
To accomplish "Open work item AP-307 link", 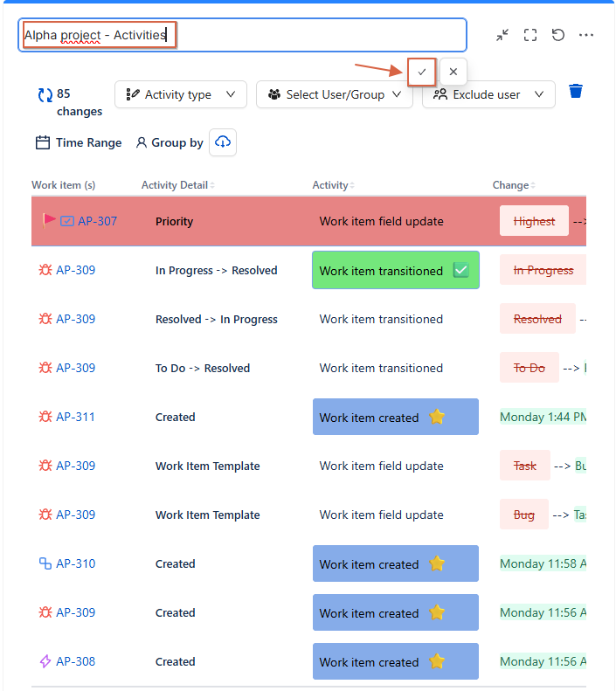I will point(97,221).
